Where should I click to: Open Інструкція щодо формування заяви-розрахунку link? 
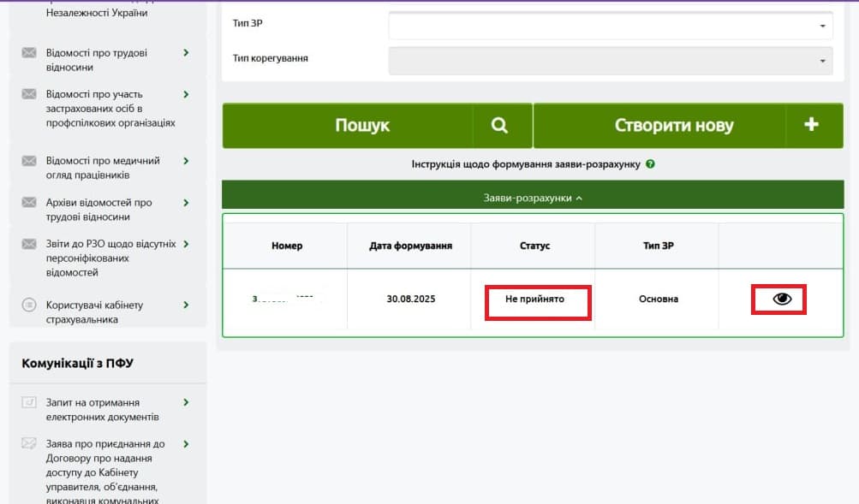click(526, 164)
